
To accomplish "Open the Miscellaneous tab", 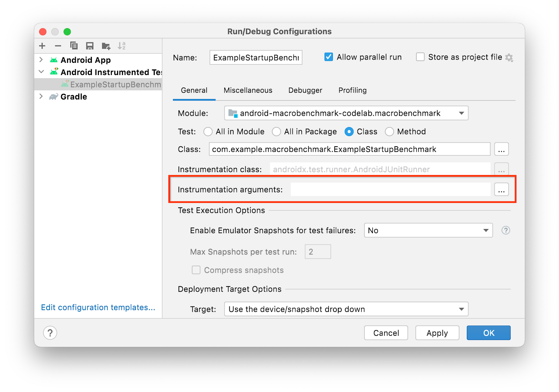I will pyautogui.click(x=248, y=90).
